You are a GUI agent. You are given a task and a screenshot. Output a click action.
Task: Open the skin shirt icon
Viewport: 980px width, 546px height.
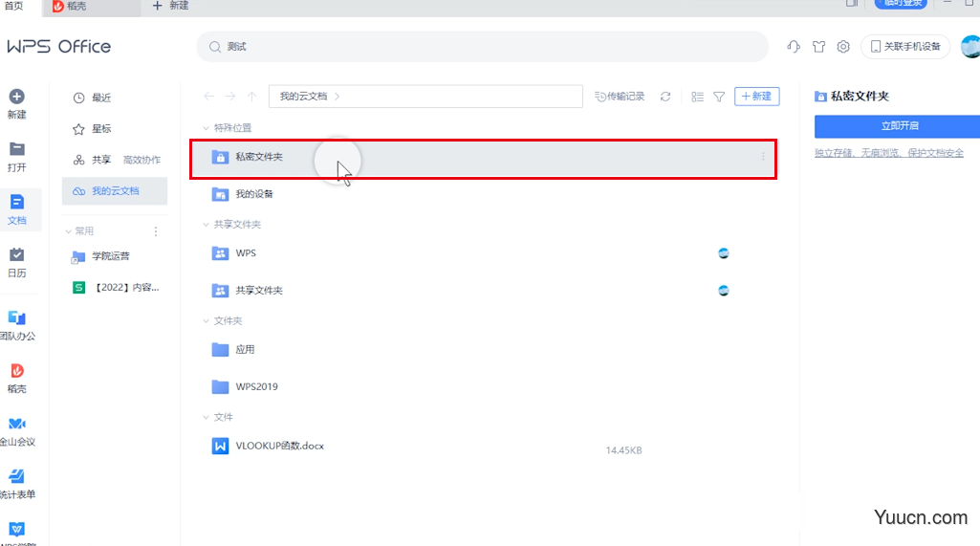pos(818,46)
